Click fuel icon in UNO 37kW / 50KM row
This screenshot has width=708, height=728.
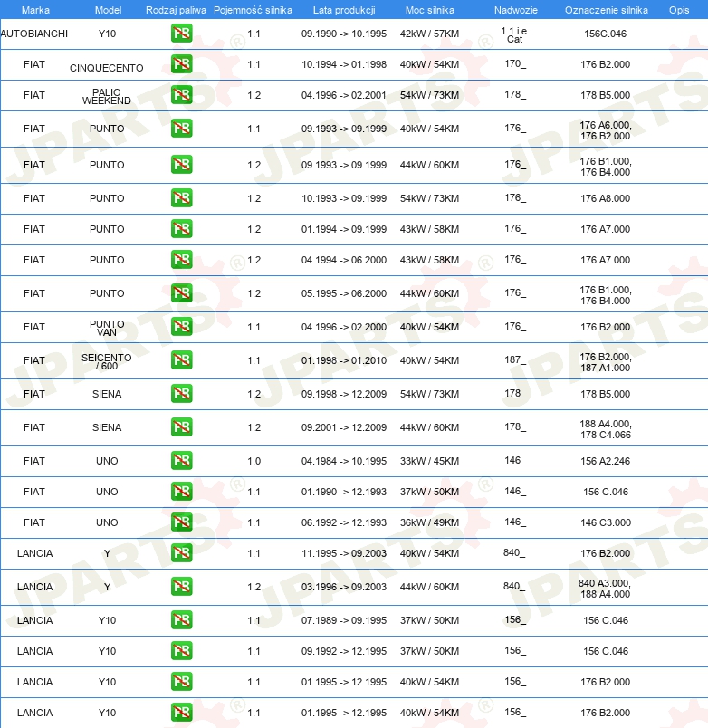click(181, 491)
